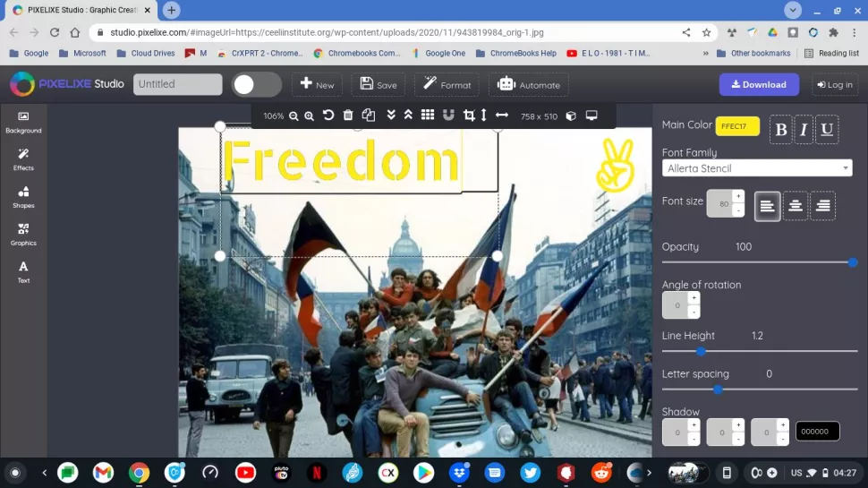The width and height of the screenshot is (868, 488).
Task: Click the Letter spacing slider handle
Action: [x=718, y=390]
